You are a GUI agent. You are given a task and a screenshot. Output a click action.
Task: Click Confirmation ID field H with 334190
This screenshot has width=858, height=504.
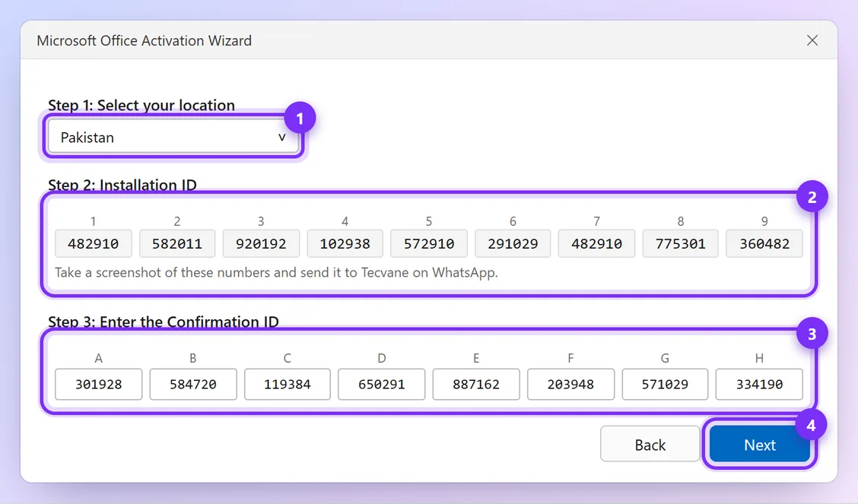[759, 385]
